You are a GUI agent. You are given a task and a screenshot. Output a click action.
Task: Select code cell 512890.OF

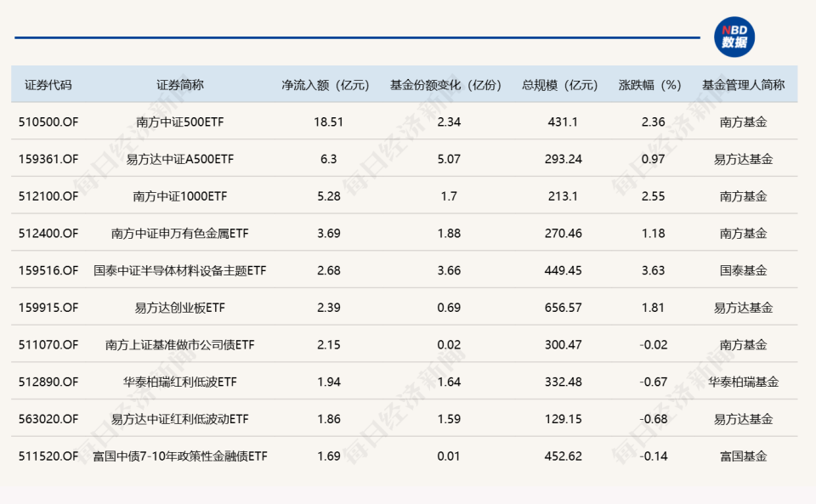(48, 382)
